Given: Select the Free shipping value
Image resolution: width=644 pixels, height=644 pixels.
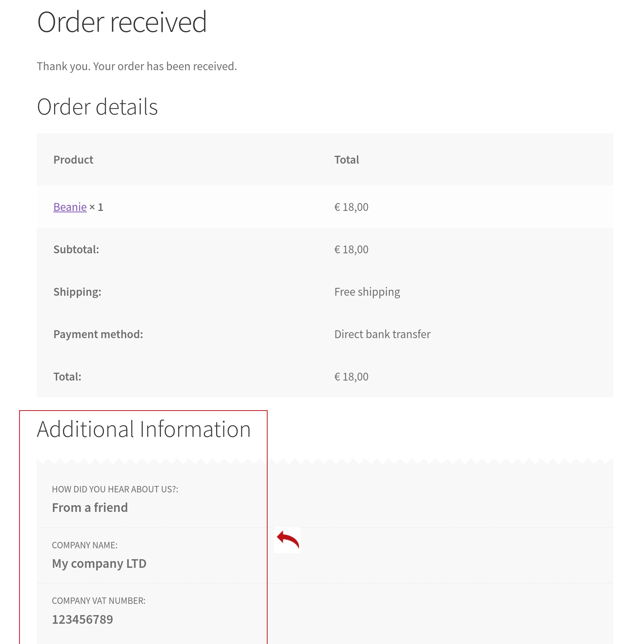Looking at the screenshot, I should pos(367,292).
